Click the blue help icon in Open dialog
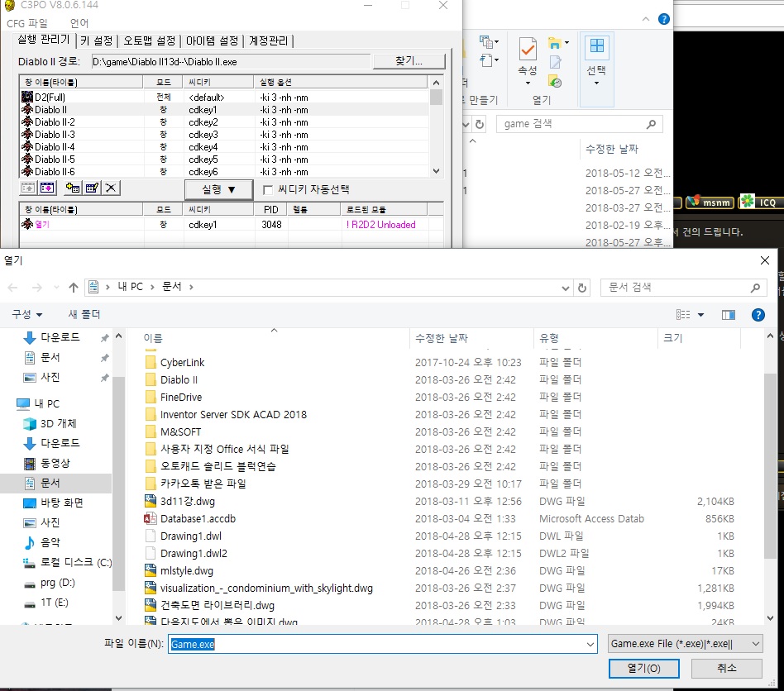The image size is (784, 691). [x=758, y=315]
